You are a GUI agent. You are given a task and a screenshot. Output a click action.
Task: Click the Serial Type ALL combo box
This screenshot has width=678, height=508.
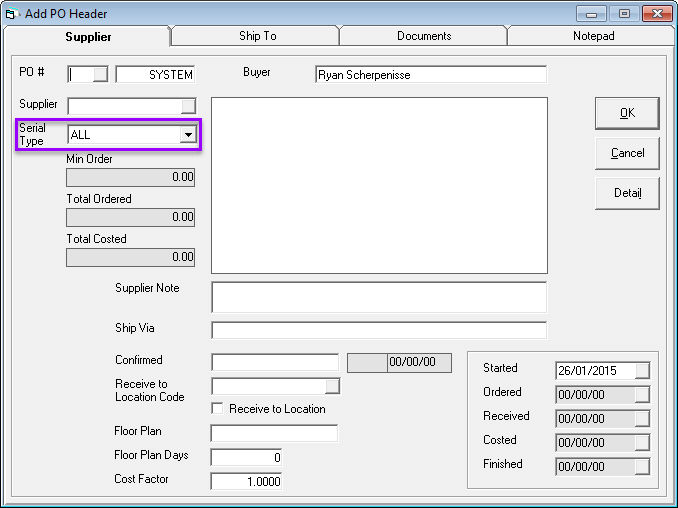point(132,135)
